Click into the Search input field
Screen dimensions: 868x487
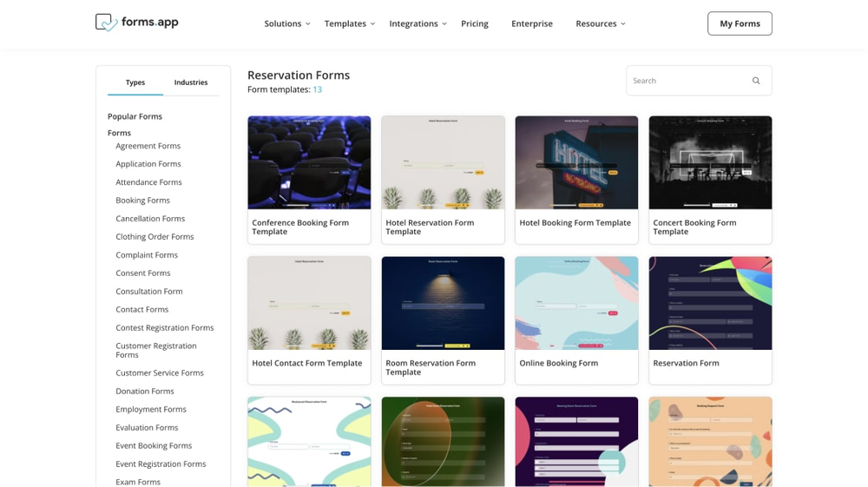(x=686, y=81)
